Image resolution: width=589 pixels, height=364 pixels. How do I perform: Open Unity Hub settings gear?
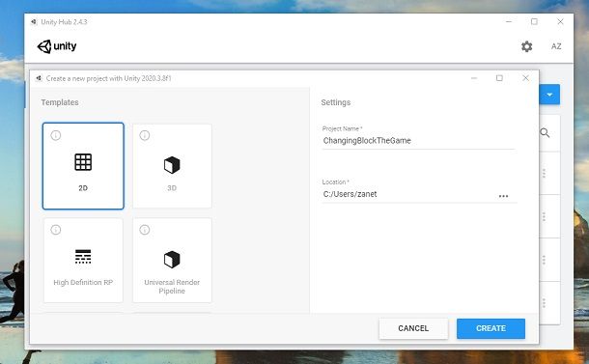(x=526, y=46)
